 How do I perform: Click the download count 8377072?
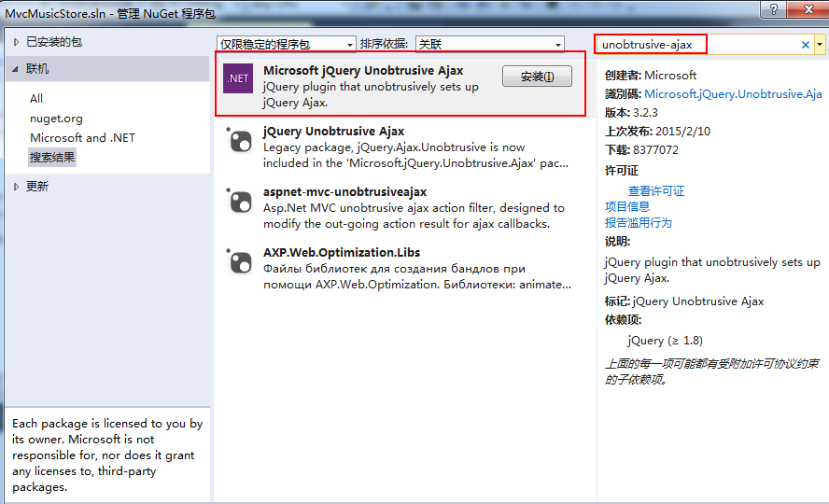pos(655,149)
